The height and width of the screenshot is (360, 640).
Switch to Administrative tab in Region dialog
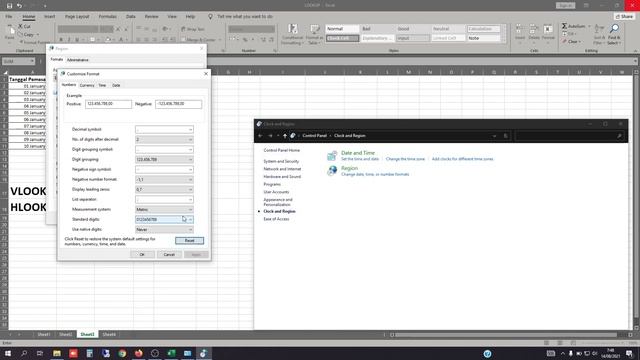point(78,60)
